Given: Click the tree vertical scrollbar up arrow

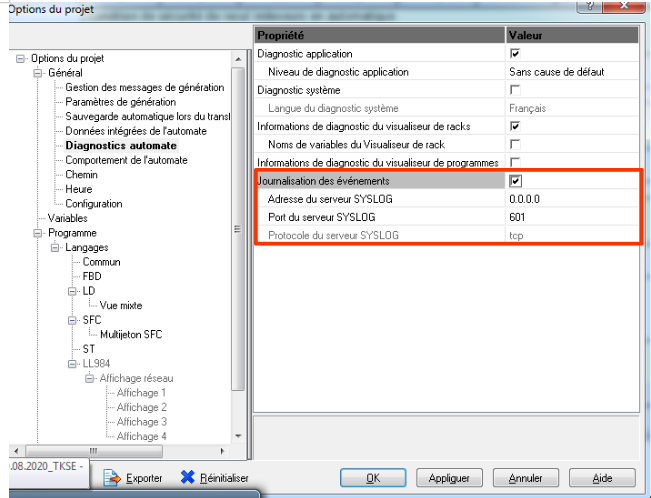Looking at the screenshot, I should pyautogui.click(x=238, y=59).
